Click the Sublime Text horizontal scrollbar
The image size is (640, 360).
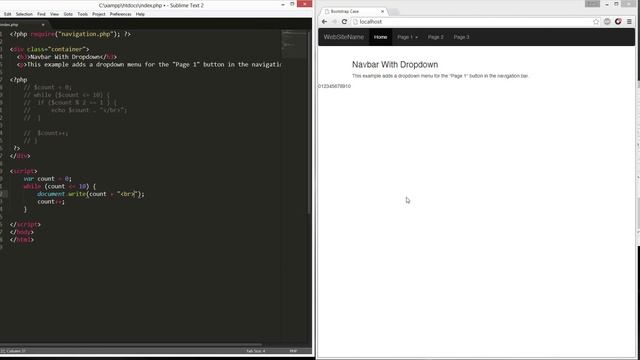click(131, 345)
